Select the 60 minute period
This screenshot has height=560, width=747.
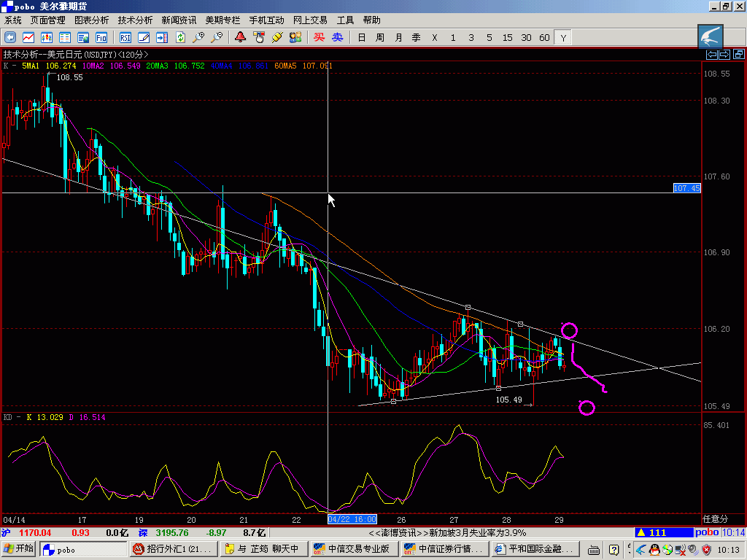(x=544, y=38)
